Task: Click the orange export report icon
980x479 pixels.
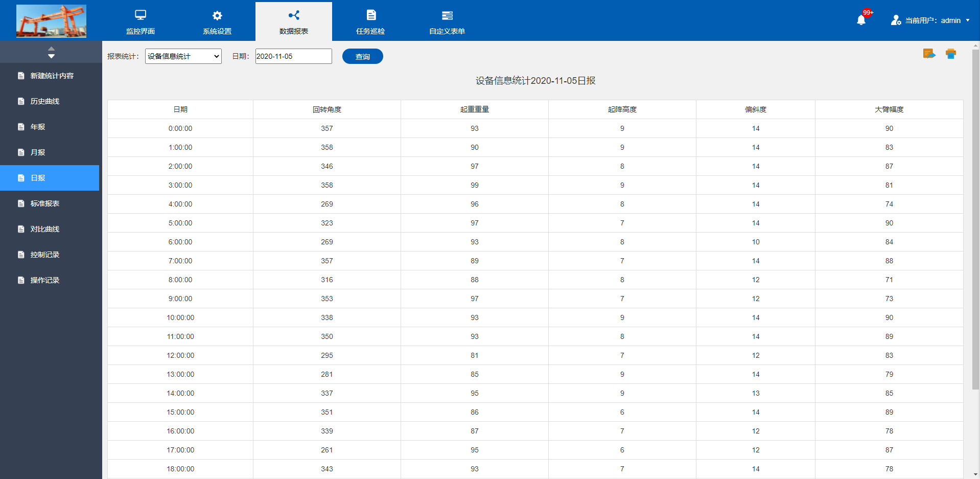Action: click(929, 54)
